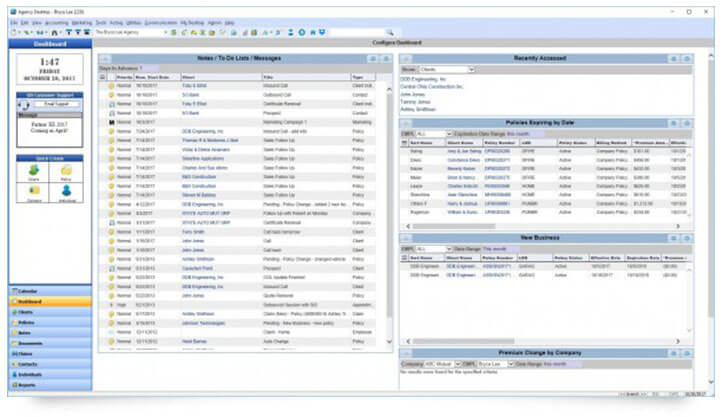This screenshot has height=417, width=725.
Task: Open the Accounting menu
Action: (56, 23)
